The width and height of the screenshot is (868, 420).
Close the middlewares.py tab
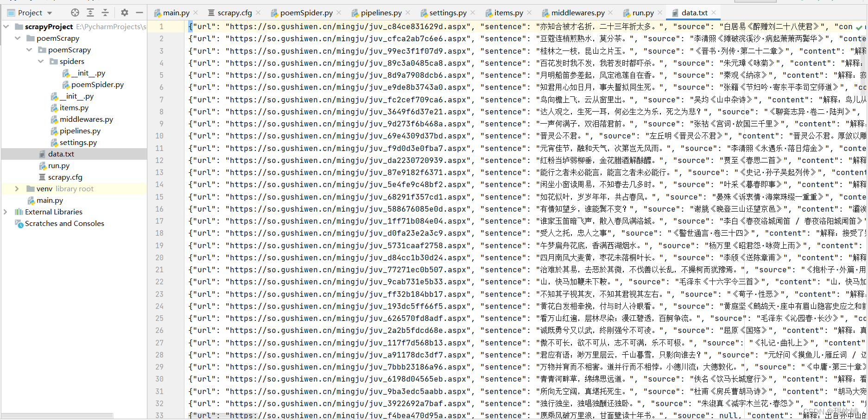610,13
